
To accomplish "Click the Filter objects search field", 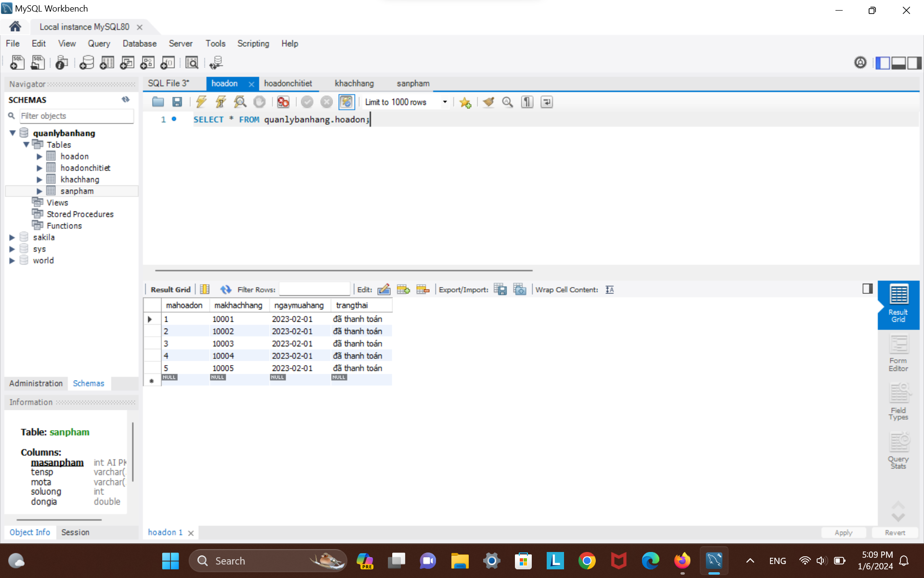I will (76, 116).
